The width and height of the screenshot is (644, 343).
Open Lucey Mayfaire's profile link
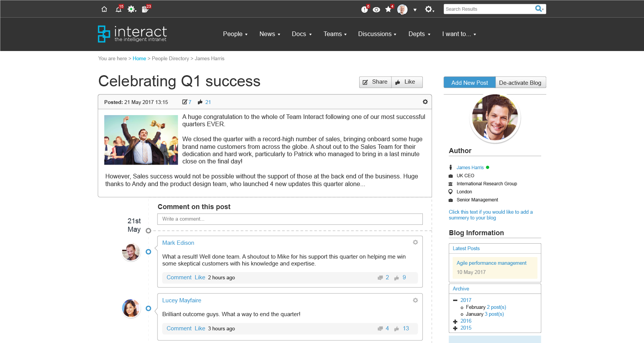pos(182,300)
